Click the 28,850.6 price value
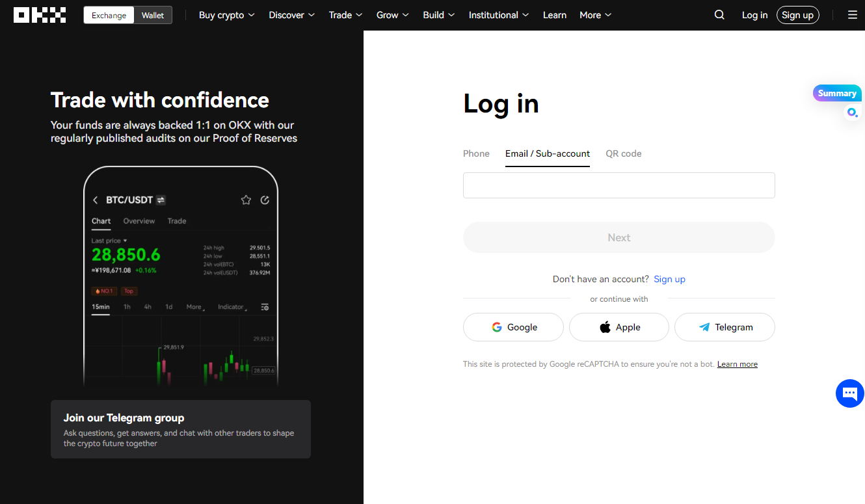 pyautogui.click(x=126, y=254)
